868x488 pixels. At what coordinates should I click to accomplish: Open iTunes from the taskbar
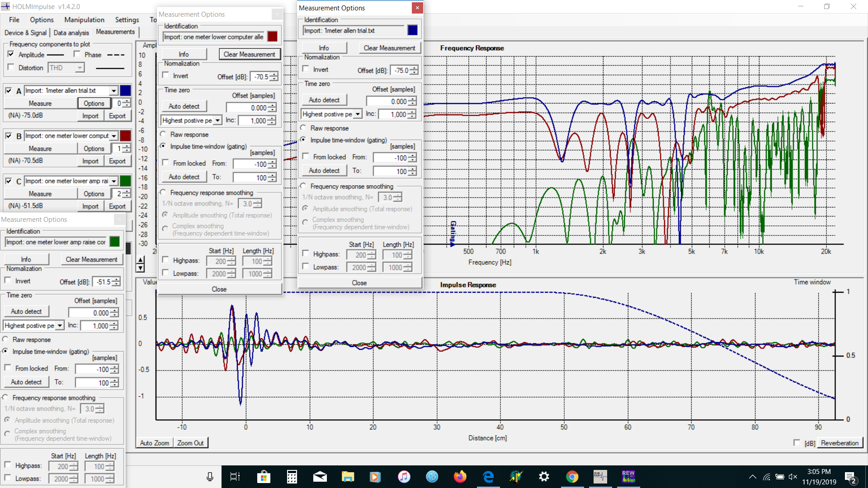tap(404, 477)
